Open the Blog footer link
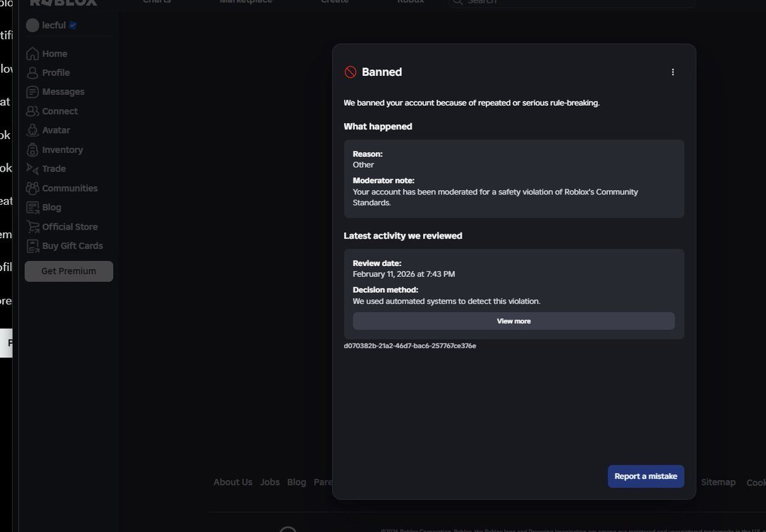The width and height of the screenshot is (766, 532). pos(297,482)
